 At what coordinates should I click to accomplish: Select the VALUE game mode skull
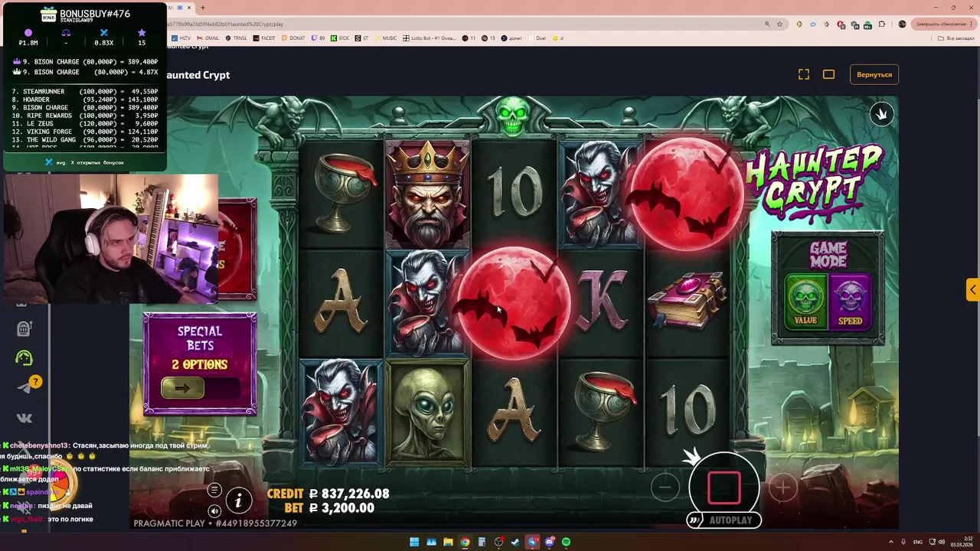[x=805, y=301]
